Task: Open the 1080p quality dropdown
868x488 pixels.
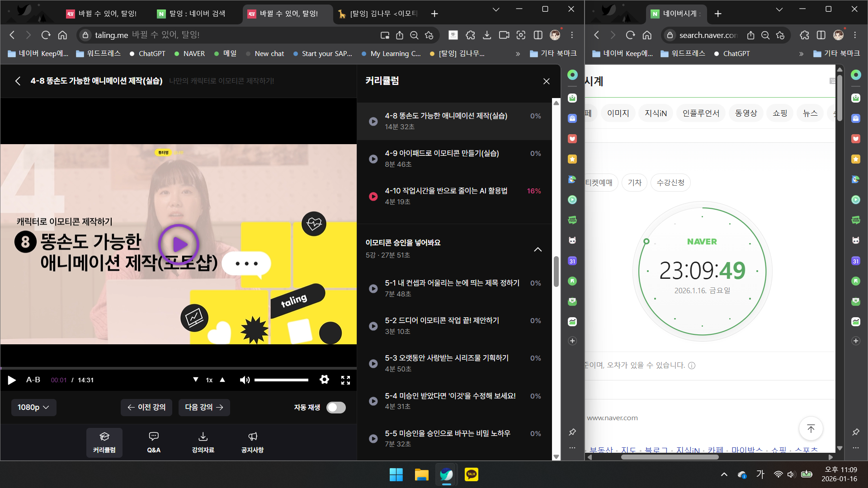Action: click(33, 408)
